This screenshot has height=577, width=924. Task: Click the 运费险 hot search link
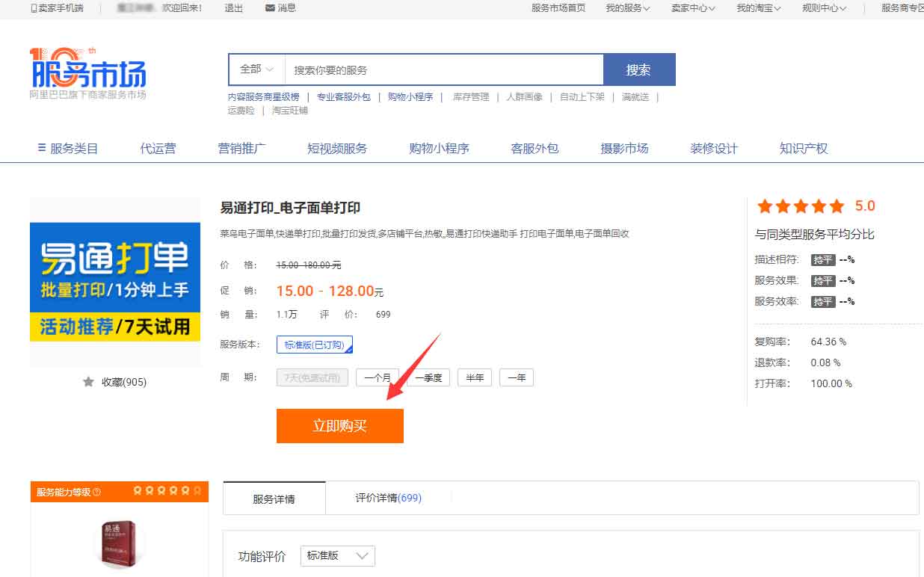click(241, 111)
